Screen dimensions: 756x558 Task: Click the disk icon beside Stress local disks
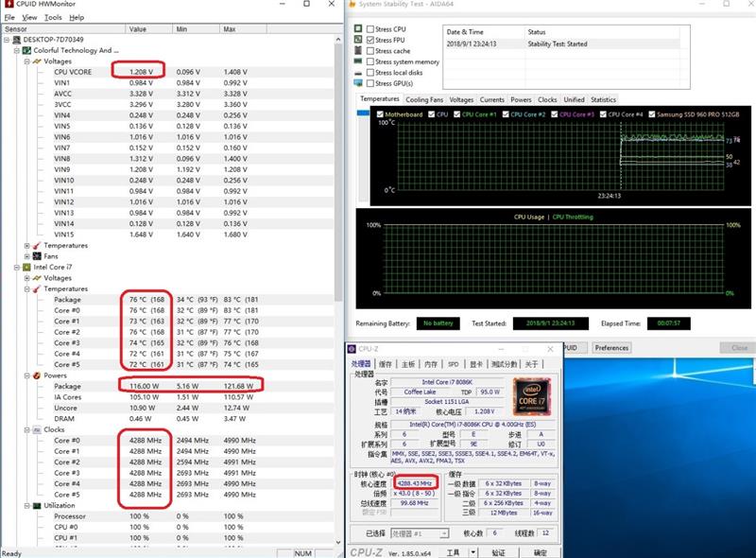tap(358, 73)
